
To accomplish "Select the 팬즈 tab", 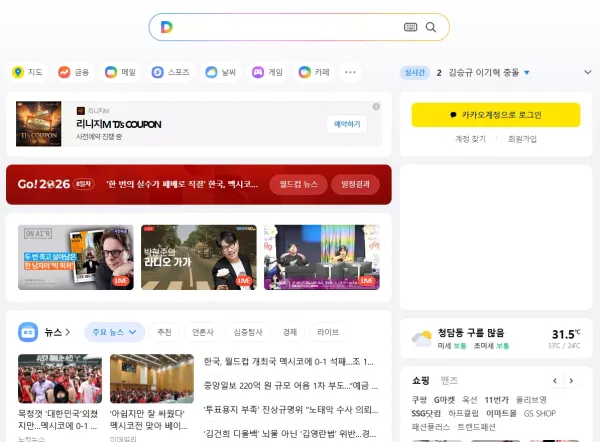I will tap(449, 380).
